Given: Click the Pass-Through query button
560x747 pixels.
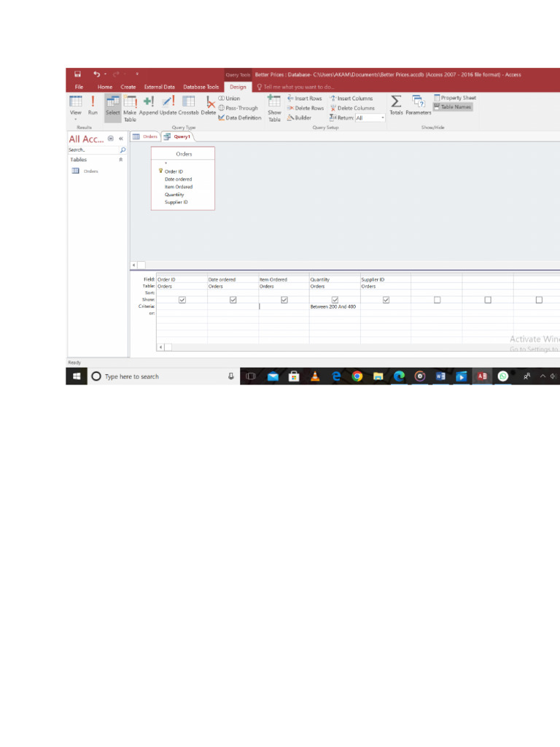Looking at the screenshot, I should coord(238,108).
